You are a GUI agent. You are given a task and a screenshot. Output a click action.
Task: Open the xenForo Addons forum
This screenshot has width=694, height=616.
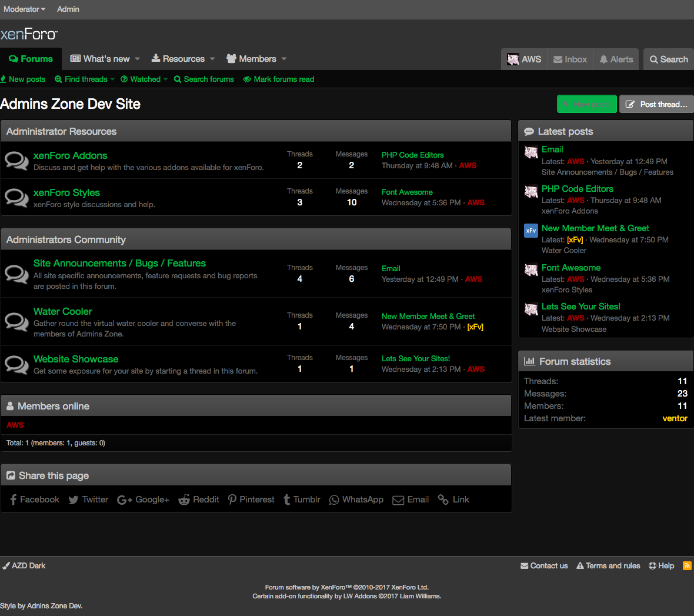coord(71,155)
